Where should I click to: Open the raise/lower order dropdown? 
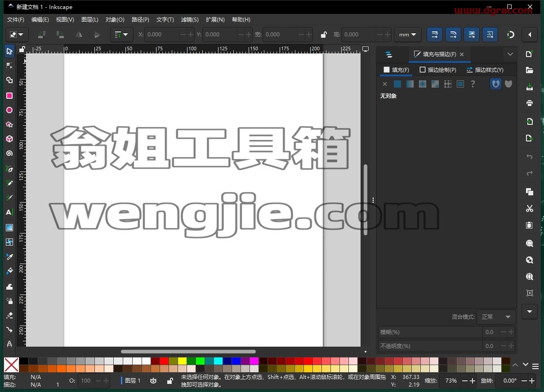pos(121,35)
